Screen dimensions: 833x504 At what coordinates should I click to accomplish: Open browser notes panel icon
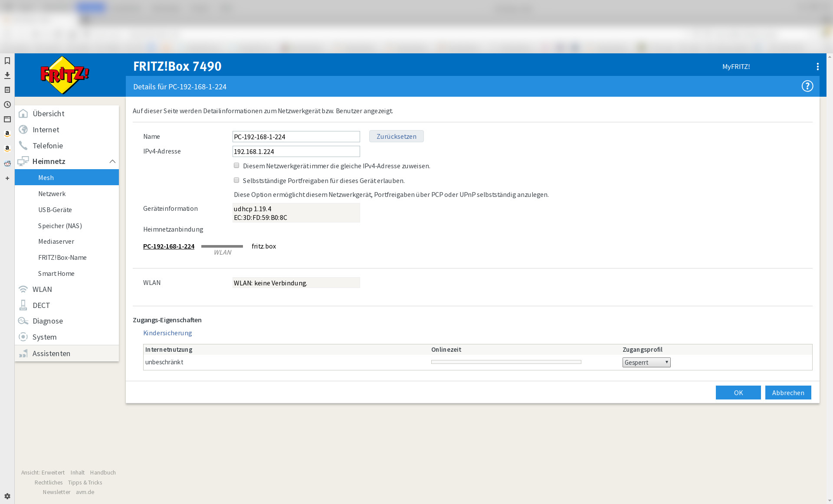7,90
